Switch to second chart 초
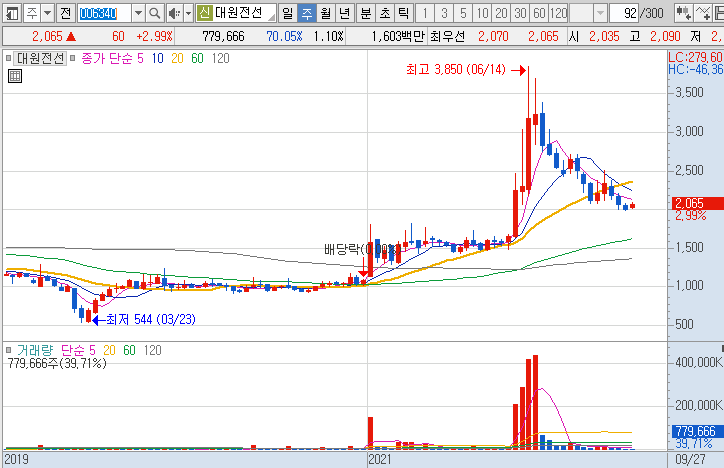The height and width of the screenshot is (468, 724). point(385,13)
